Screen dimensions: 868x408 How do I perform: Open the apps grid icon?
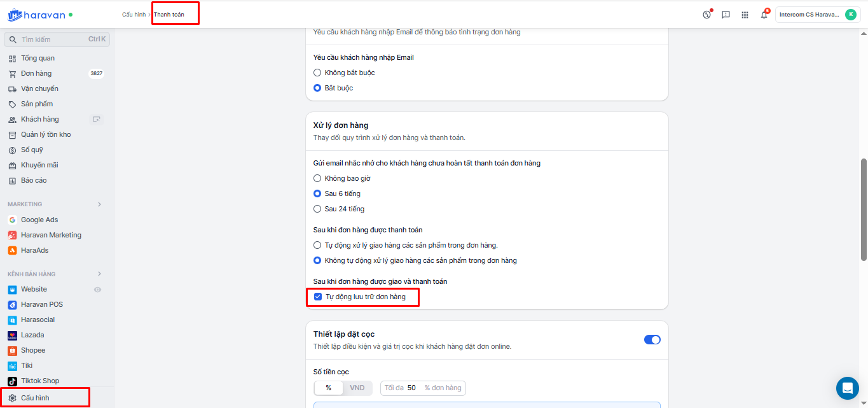pos(745,15)
